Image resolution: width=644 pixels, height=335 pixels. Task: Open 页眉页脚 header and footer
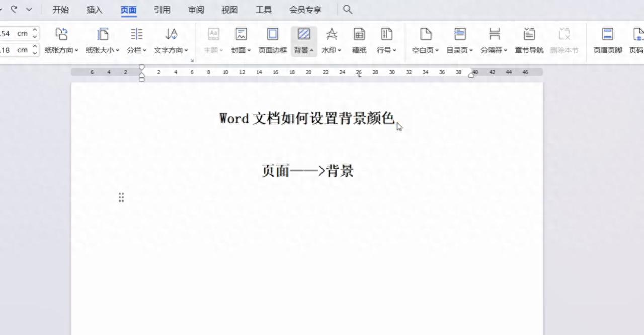608,41
